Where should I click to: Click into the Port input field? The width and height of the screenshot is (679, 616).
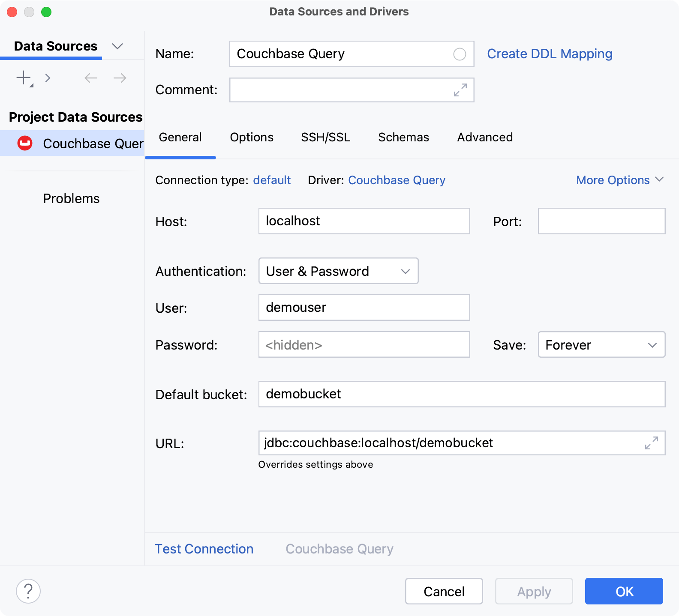(x=601, y=221)
